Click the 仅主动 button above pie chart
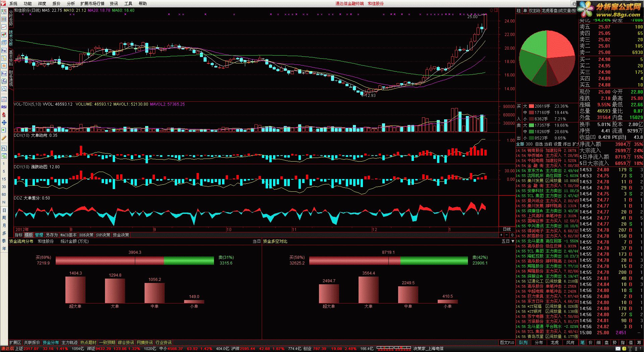The image size is (644, 352). click(x=535, y=11)
